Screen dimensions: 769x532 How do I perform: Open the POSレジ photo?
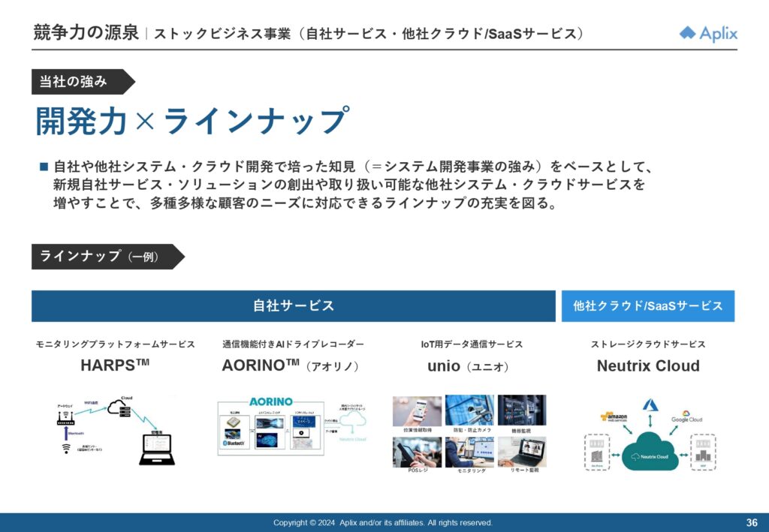pyautogui.click(x=417, y=452)
